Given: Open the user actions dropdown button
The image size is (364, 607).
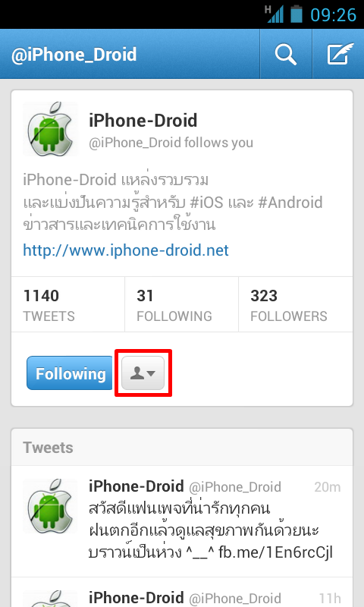Looking at the screenshot, I should click(x=143, y=373).
